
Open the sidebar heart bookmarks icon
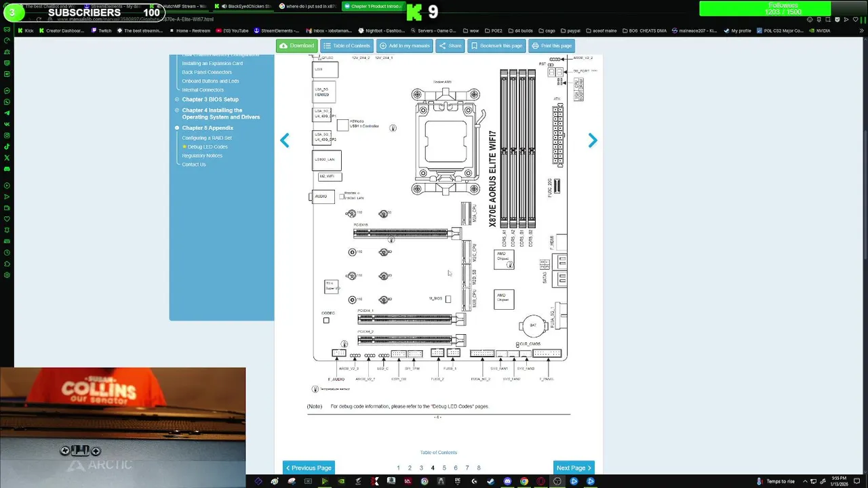click(7, 219)
